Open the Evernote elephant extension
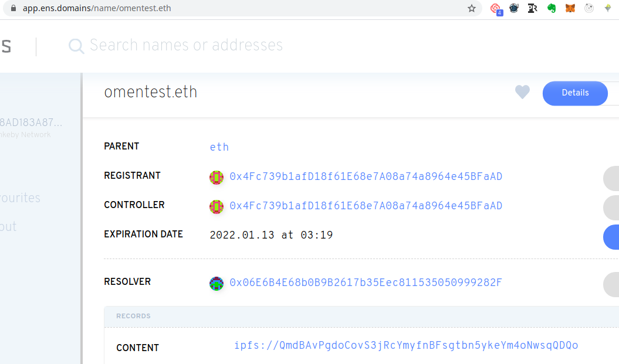Image resolution: width=619 pixels, height=364 pixels. coord(552,8)
